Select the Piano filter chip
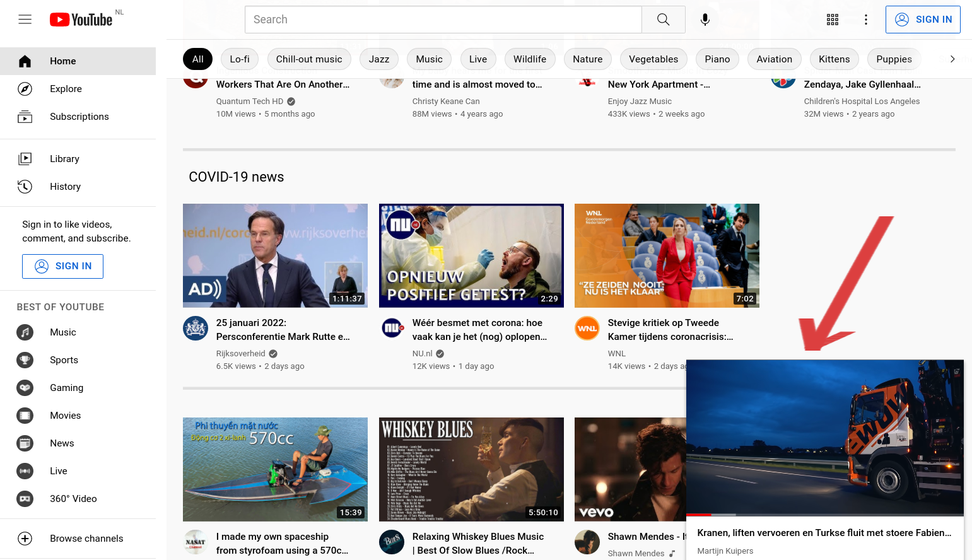972x560 pixels. (x=717, y=59)
